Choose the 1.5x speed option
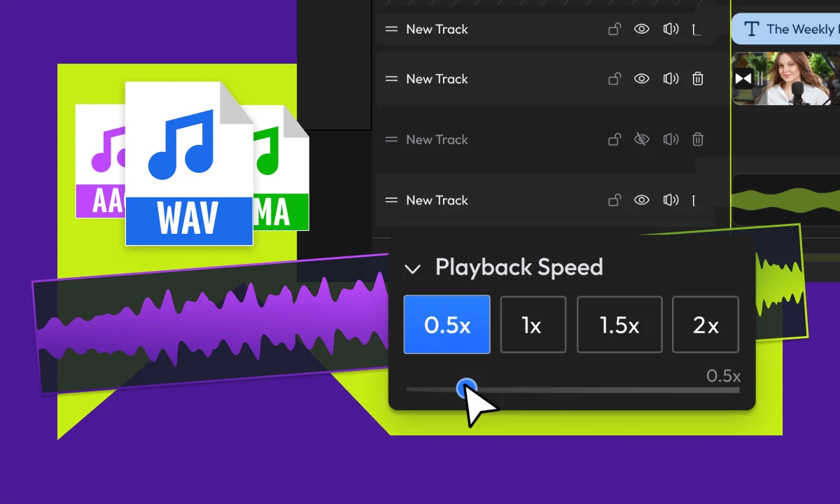Image resolution: width=840 pixels, height=504 pixels. coord(619,325)
